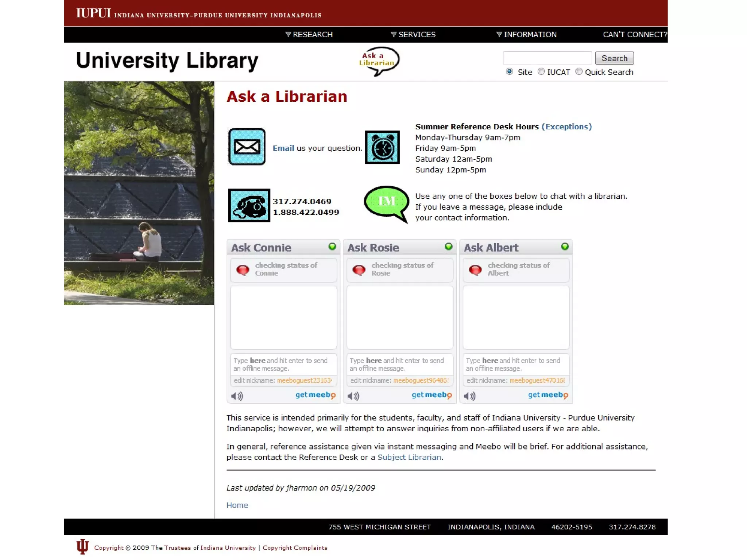Click the telephone icon
Image resolution: width=747 pixels, height=560 pixels.
(249, 205)
